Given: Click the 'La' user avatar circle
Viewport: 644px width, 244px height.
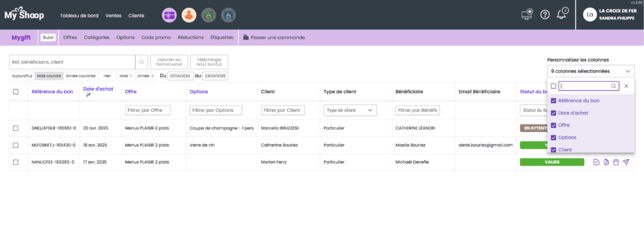Looking at the screenshot, I should 590,15.
